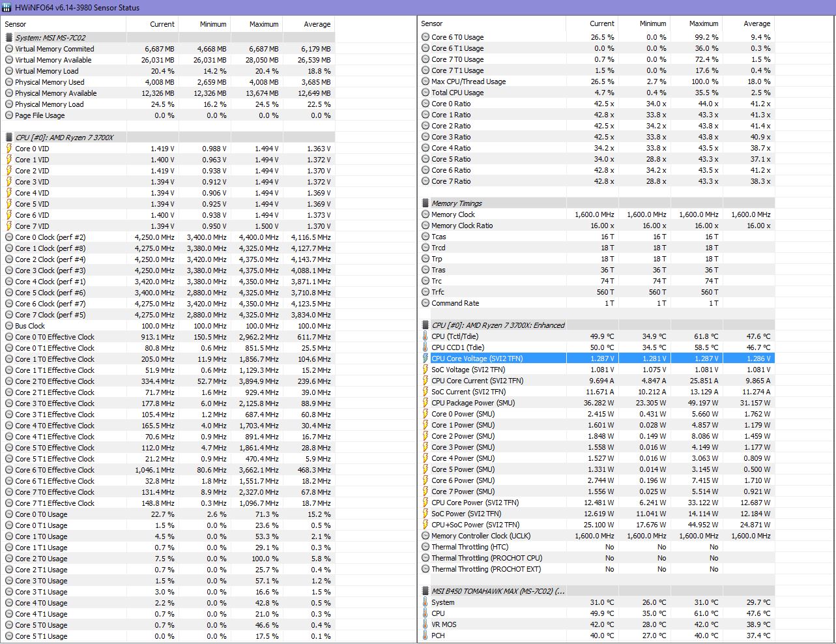This screenshot has height=644, width=836.
Task: Select the Core 3 Power (SMU) row
Action: [x=596, y=447]
